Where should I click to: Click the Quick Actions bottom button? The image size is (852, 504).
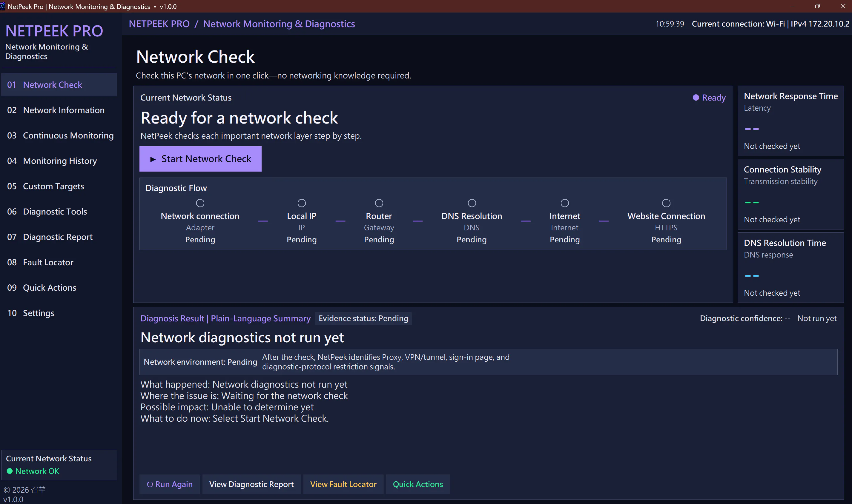(418, 484)
